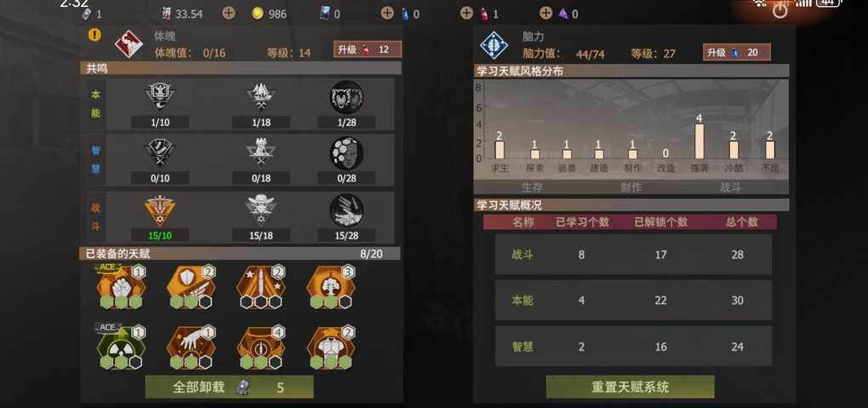Tap the power icon at top right
The image size is (868, 408).
click(780, 10)
